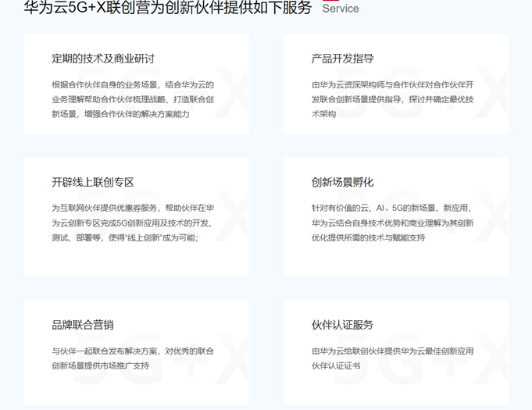Click the description text under 产品开发指导

[392, 99]
